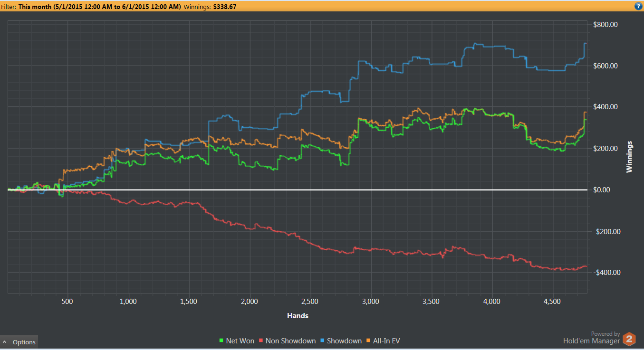Click the 1,500 hands axis tick label

(x=189, y=301)
